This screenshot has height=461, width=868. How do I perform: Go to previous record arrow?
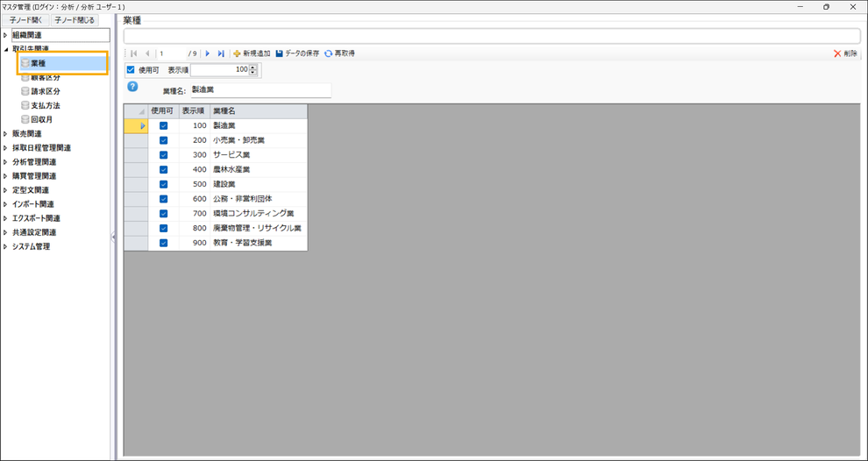pos(147,53)
